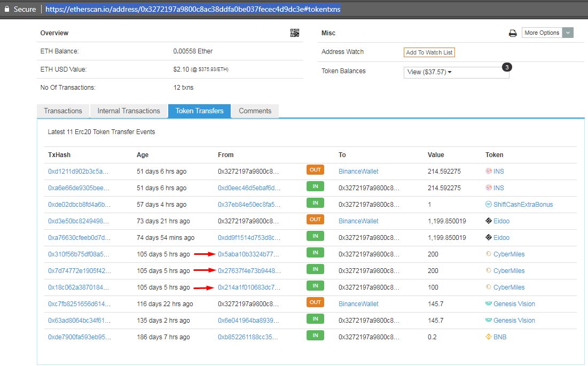Open sender address 0x6e041964ba8939
Image resolution: width=588 pixels, height=366 pixels.
coord(248,320)
